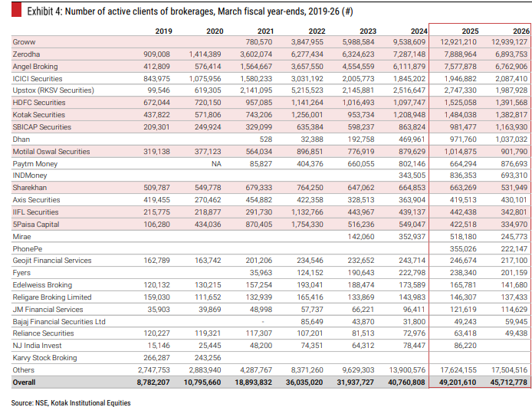Click the Karvy Stock Broking row label
This screenshot has width=532, height=407.
[44, 357]
